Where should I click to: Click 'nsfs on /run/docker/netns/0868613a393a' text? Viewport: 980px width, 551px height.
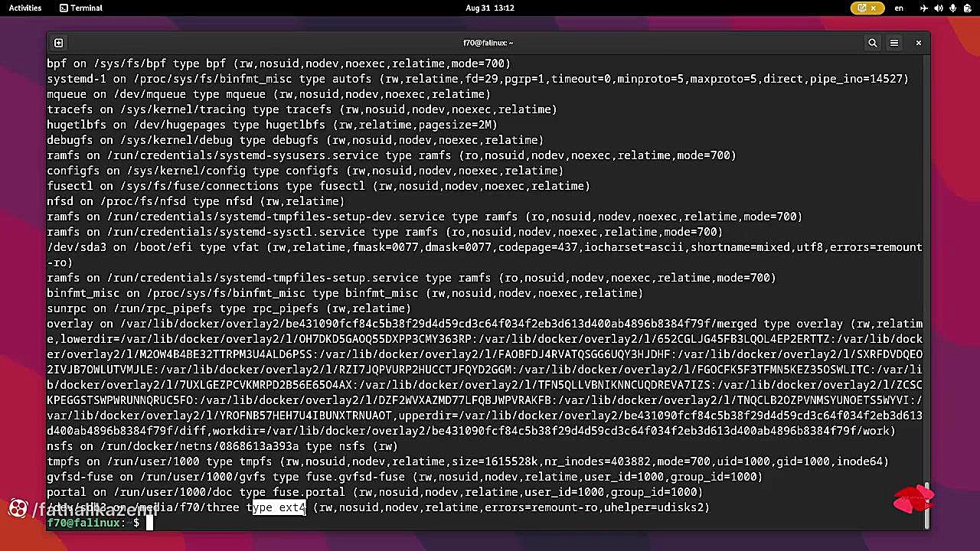[x=173, y=446]
